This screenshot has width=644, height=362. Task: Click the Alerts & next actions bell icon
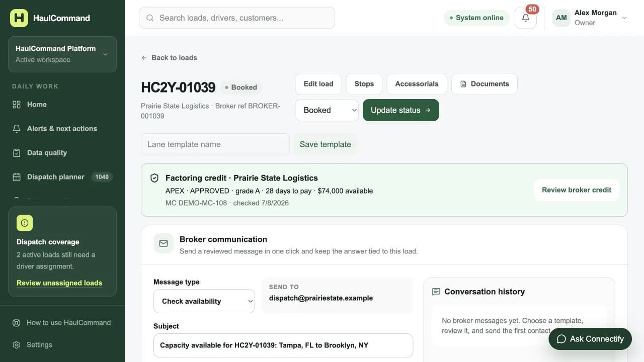tap(17, 129)
